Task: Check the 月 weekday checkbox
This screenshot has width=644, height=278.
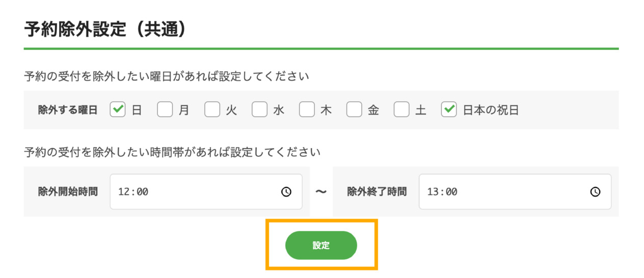Action: click(165, 109)
